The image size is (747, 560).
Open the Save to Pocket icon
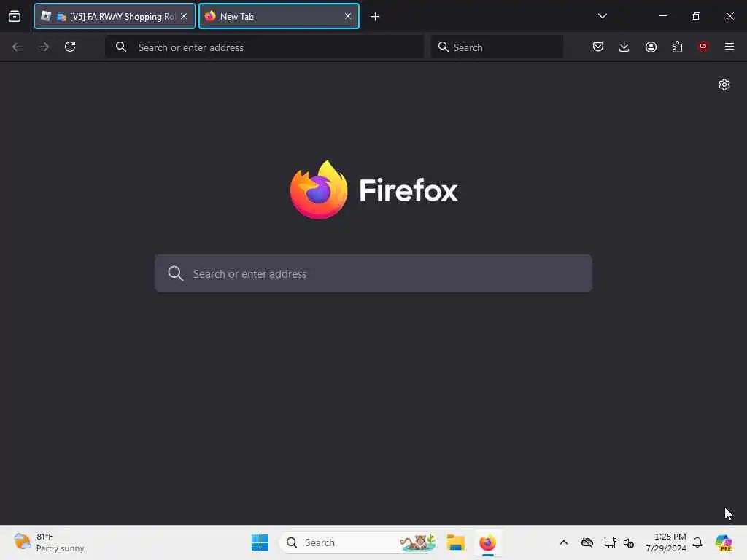click(598, 47)
